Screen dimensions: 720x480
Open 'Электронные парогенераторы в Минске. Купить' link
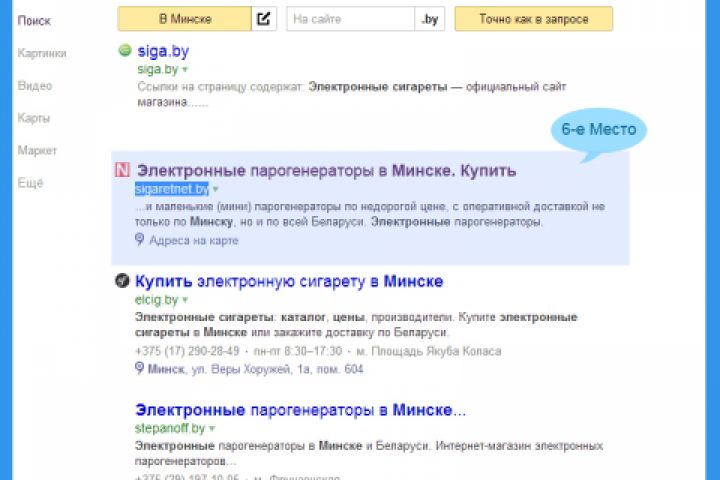[x=326, y=170]
